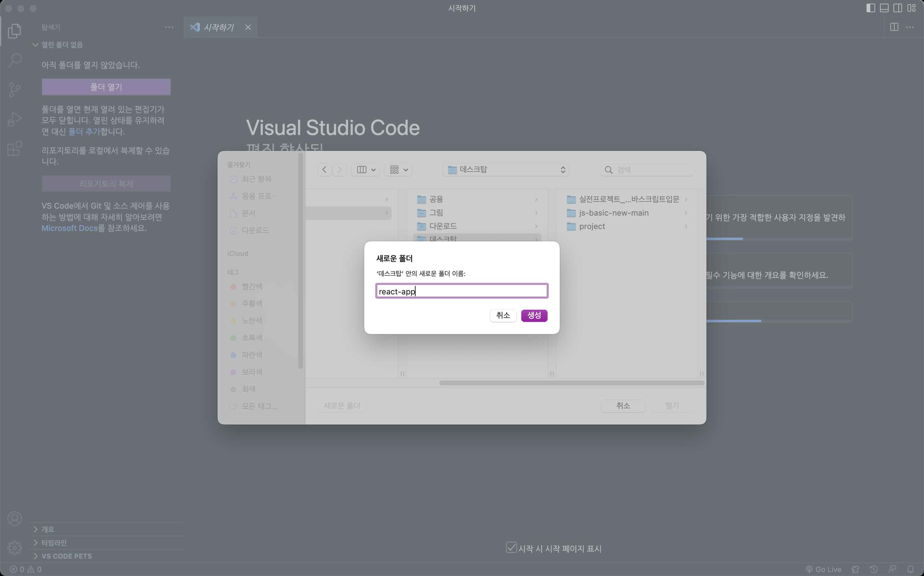Open the customize layout icon

[911, 8]
